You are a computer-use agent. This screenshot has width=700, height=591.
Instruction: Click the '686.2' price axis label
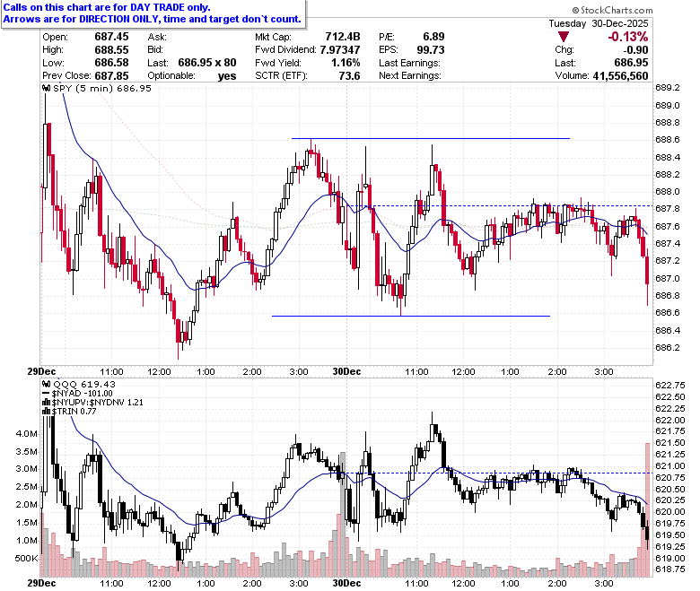click(x=668, y=347)
